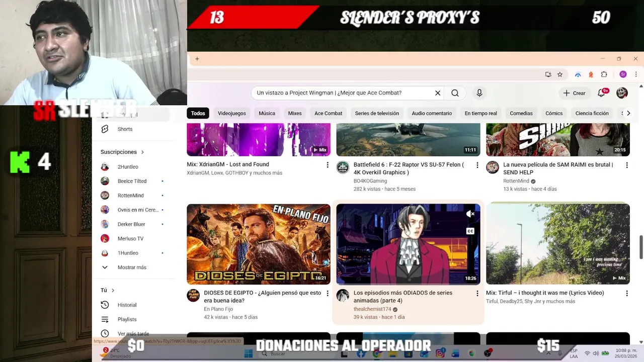
Task: Open the YouTube account avatar menu
Action: 622,93
